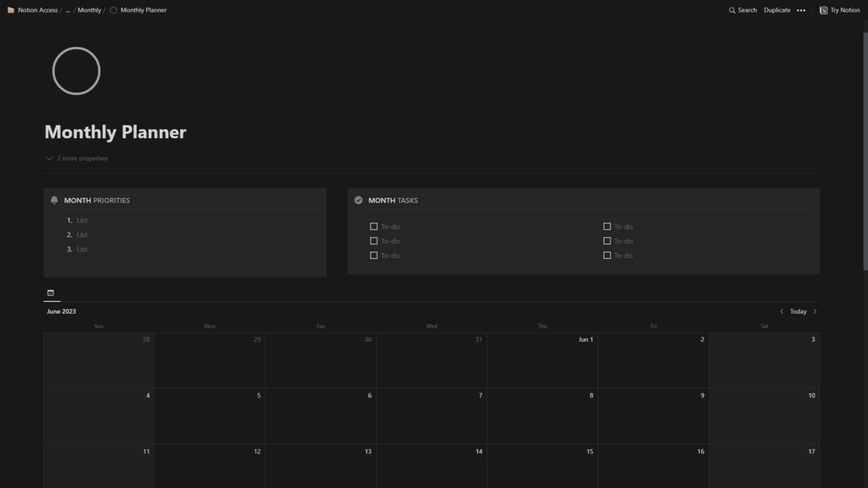Open the Notion Access breadcrumb folder
The image size is (868, 488).
[33, 10]
